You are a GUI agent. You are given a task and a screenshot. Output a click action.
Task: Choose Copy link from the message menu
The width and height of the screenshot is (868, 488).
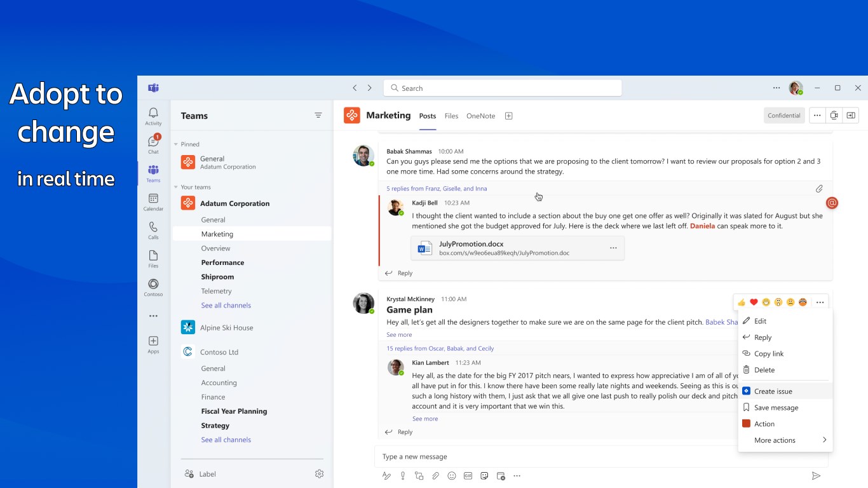point(785,354)
